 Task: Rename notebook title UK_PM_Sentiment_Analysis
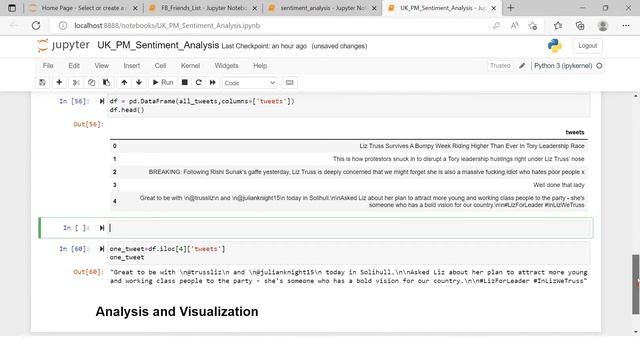click(158, 45)
